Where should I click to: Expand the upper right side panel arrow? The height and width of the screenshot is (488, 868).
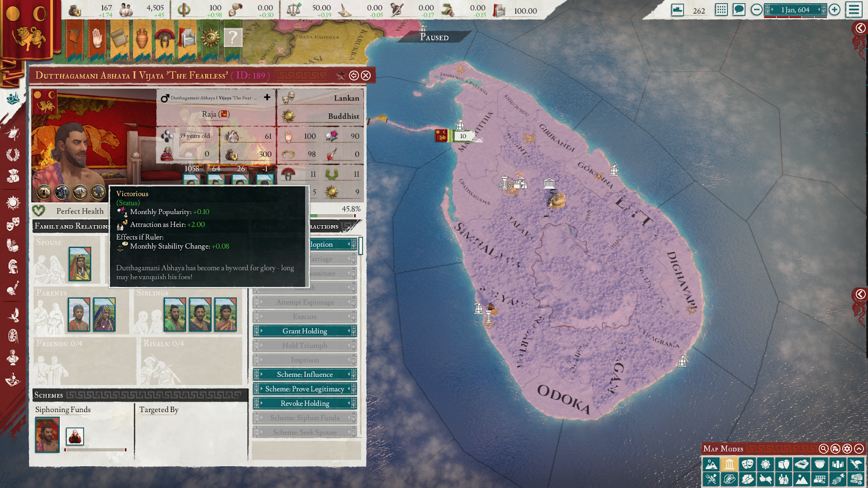click(x=860, y=28)
